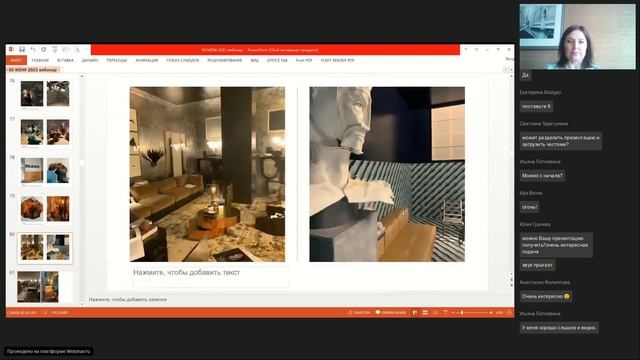The image size is (640, 360).
Task: Switch to Reading view icon
Action: [x=435, y=313]
